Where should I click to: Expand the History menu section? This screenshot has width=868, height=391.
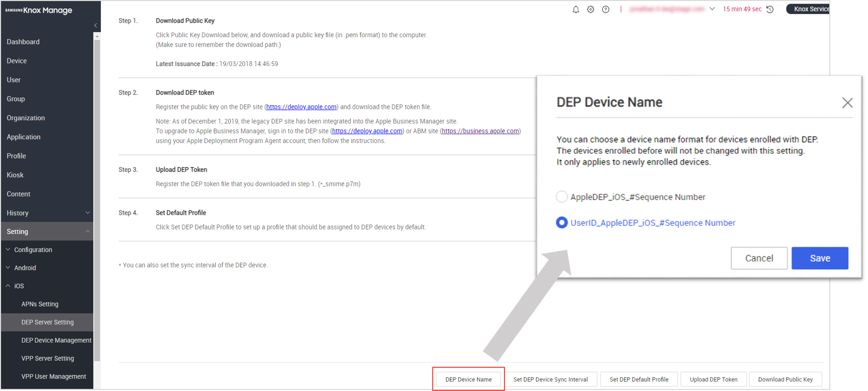pos(87,213)
